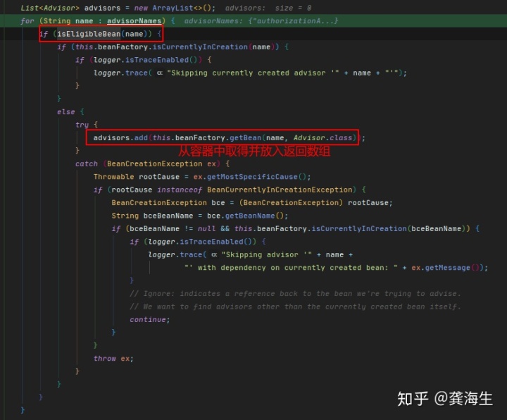
Task: Click the catch keyword
Action: tap(87, 163)
